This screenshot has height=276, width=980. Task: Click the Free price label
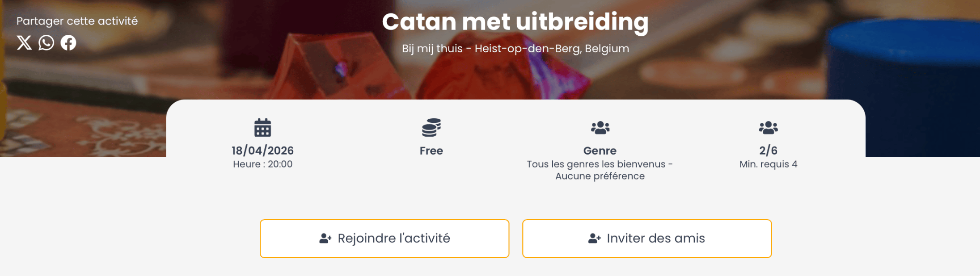431,151
